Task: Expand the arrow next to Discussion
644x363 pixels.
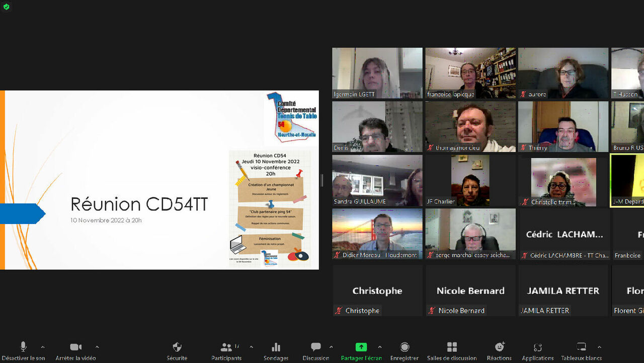Action: click(331, 347)
